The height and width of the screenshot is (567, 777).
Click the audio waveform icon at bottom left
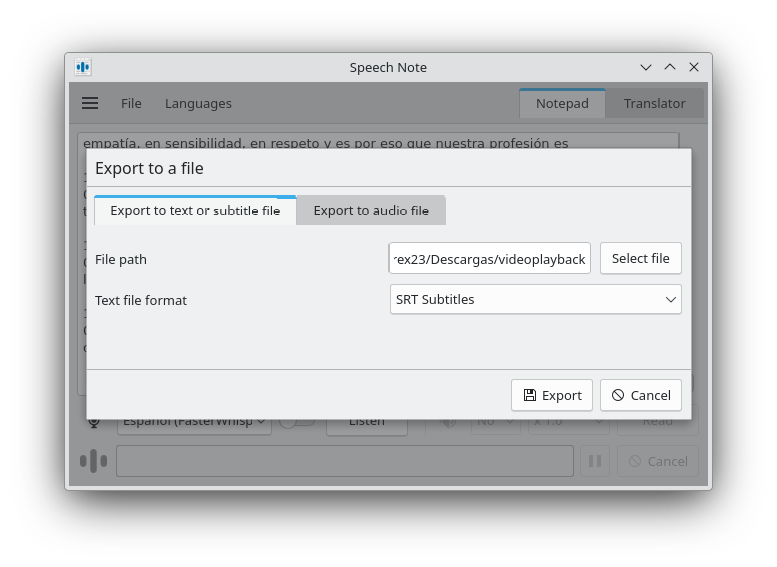[93, 461]
